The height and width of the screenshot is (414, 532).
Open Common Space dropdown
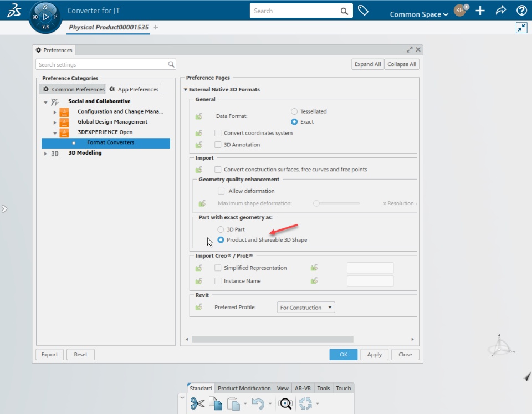[x=419, y=14]
